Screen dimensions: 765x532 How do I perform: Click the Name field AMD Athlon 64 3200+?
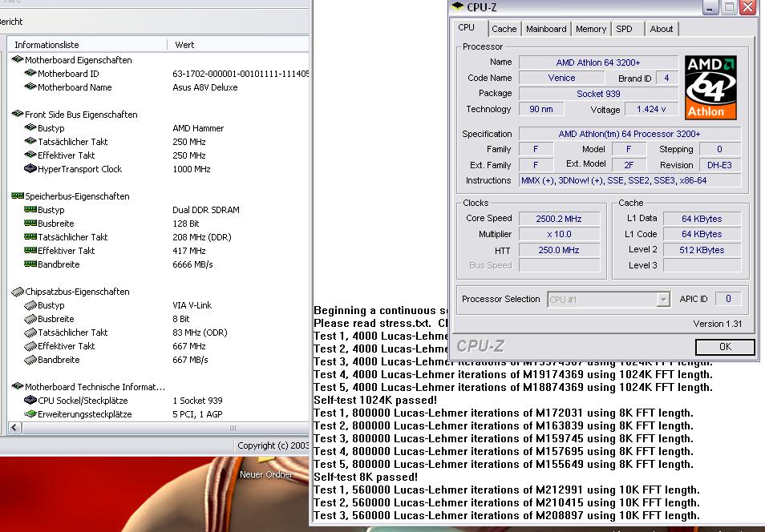coord(598,62)
